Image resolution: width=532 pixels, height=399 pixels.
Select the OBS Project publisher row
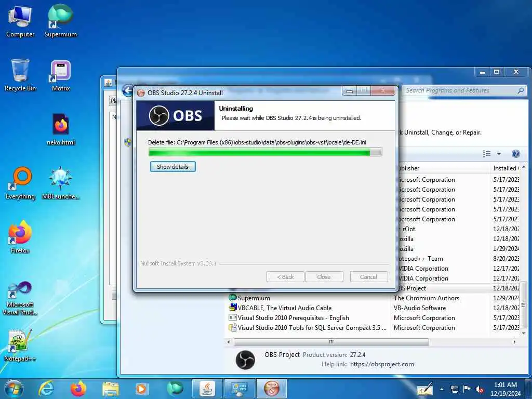click(459, 288)
